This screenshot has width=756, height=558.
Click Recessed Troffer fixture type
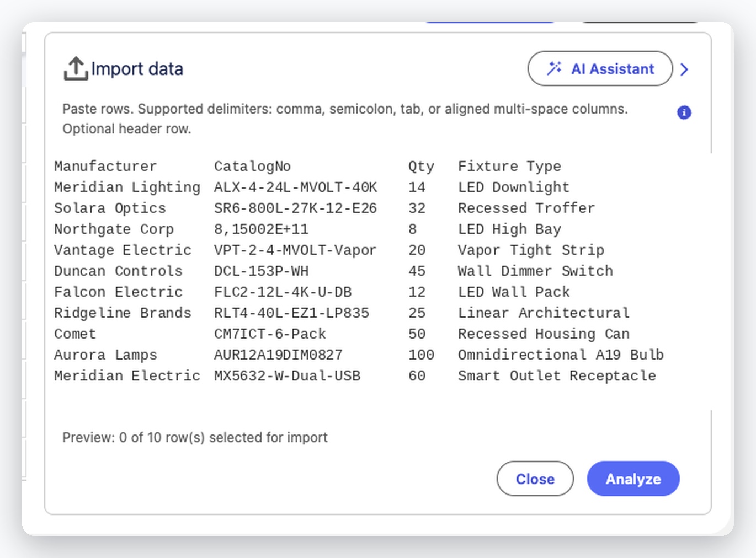pos(526,208)
